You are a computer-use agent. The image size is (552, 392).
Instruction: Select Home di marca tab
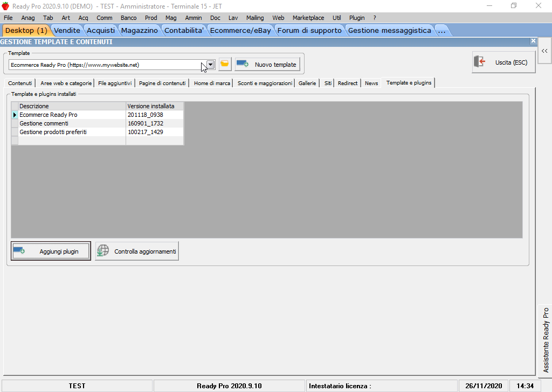point(212,83)
